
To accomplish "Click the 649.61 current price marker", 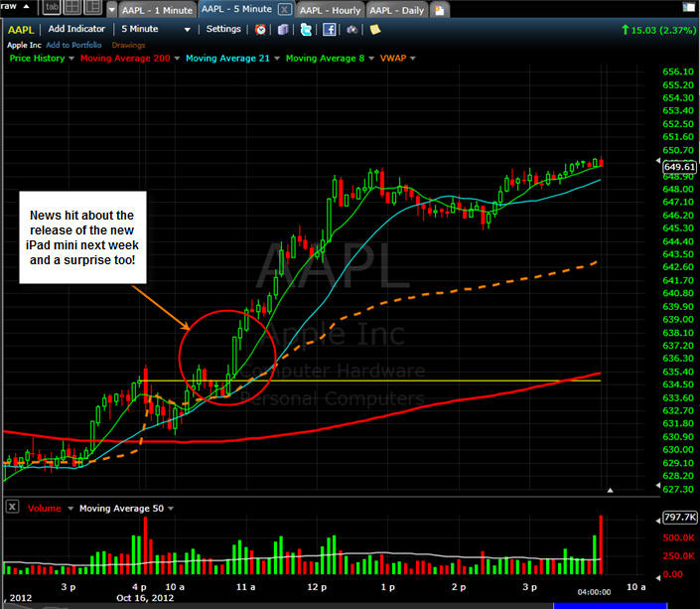I will [679, 167].
